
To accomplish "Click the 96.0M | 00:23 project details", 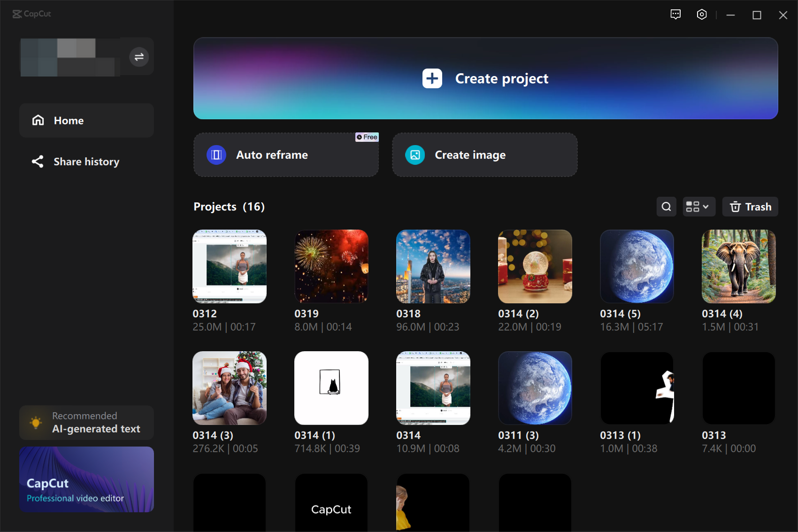I will point(428,327).
